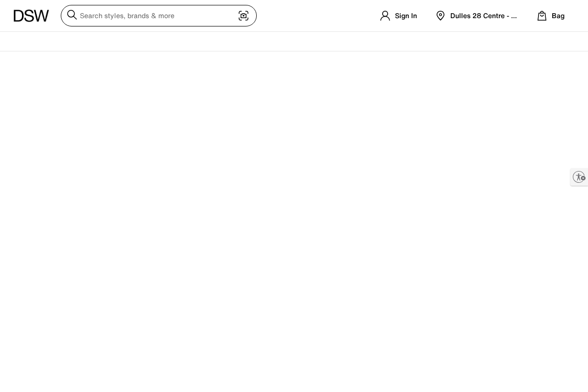Open the Bag link
This screenshot has height=392, width=588.
click(x=558, y=16)
